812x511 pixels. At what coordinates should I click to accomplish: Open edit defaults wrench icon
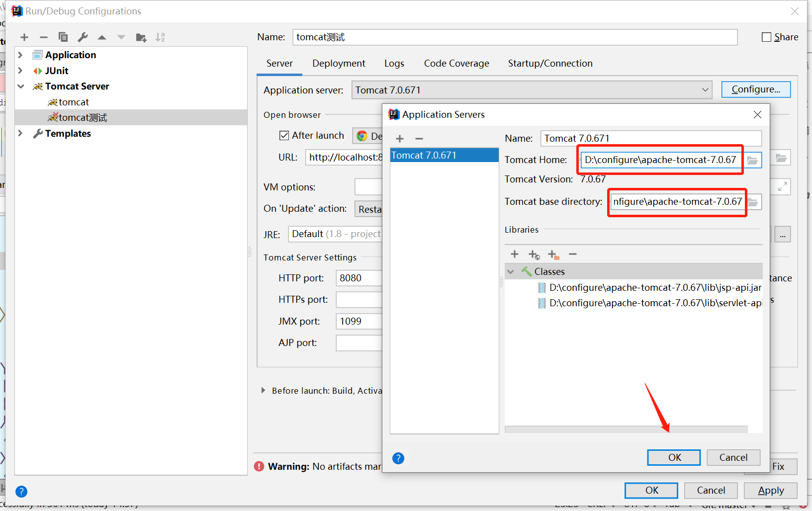pos(83,37)
